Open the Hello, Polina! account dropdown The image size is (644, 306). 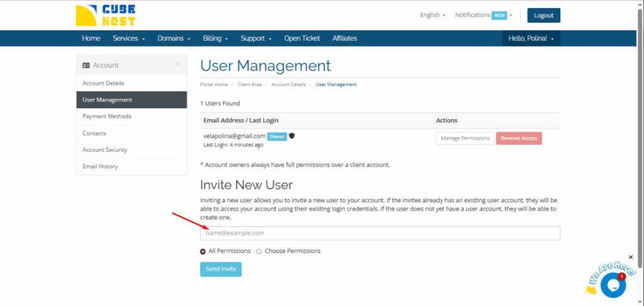(x=531, y=38)
